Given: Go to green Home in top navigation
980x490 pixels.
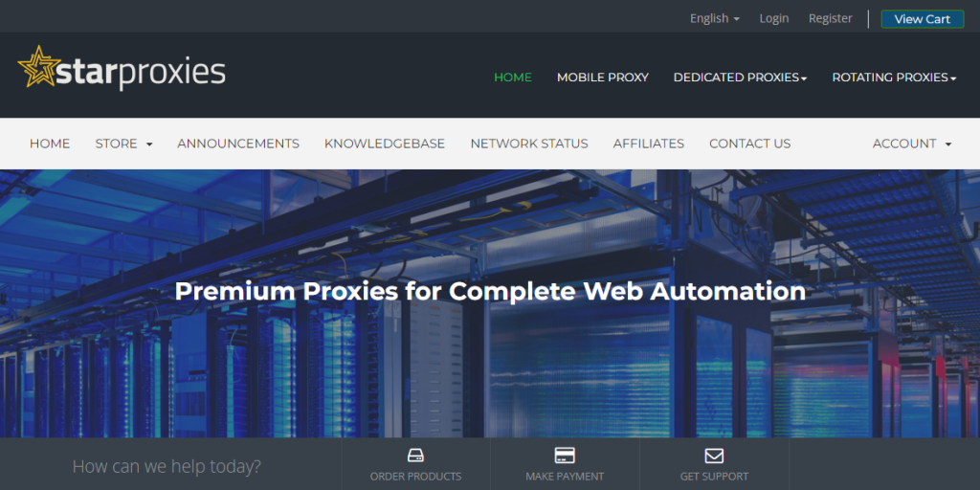Looking at the screenshot, I should pyautogui.click(x=513, y=78).
